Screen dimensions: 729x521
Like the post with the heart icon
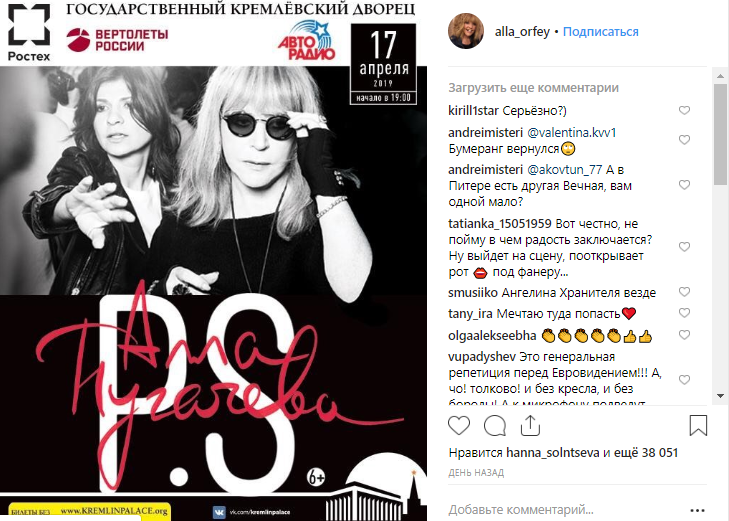click(x=459, y=425)
